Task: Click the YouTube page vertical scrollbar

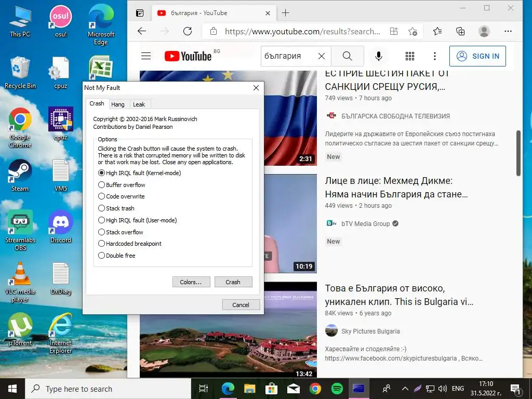Action: click(x=518, y=153)
